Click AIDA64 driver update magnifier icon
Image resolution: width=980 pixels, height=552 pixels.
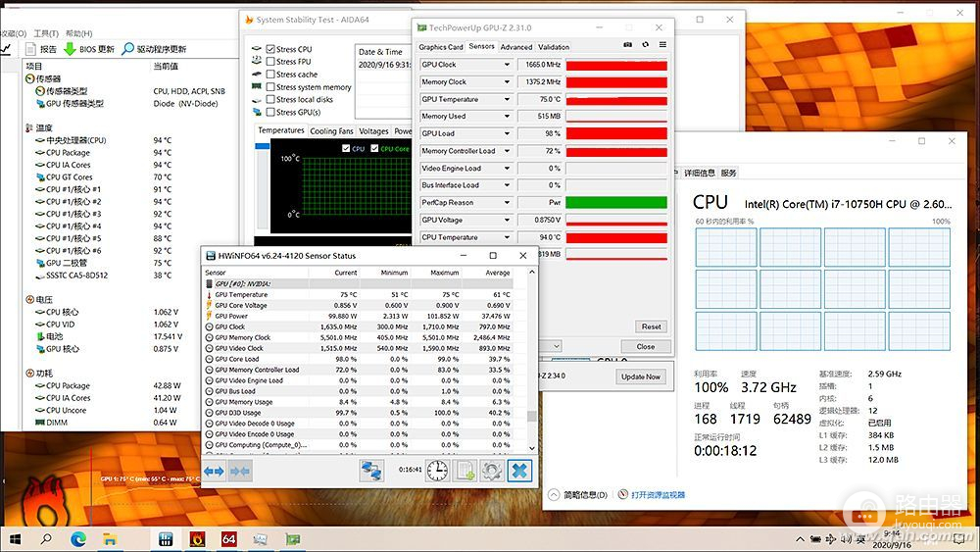128,49
